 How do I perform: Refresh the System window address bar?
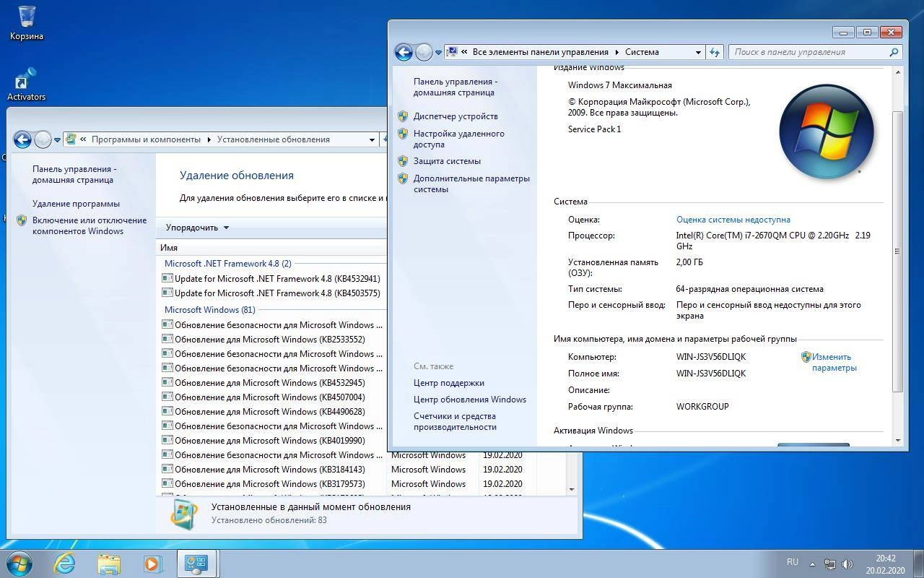[x=715, y=52]
